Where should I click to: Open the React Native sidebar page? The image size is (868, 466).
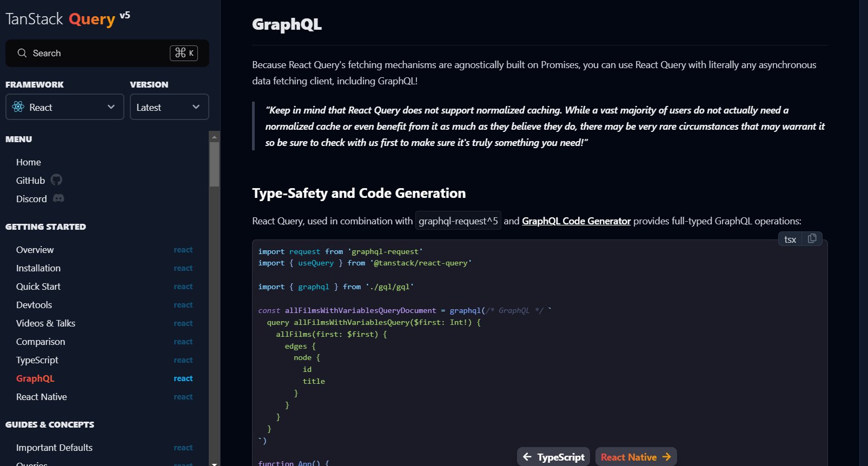click(42, 397)
